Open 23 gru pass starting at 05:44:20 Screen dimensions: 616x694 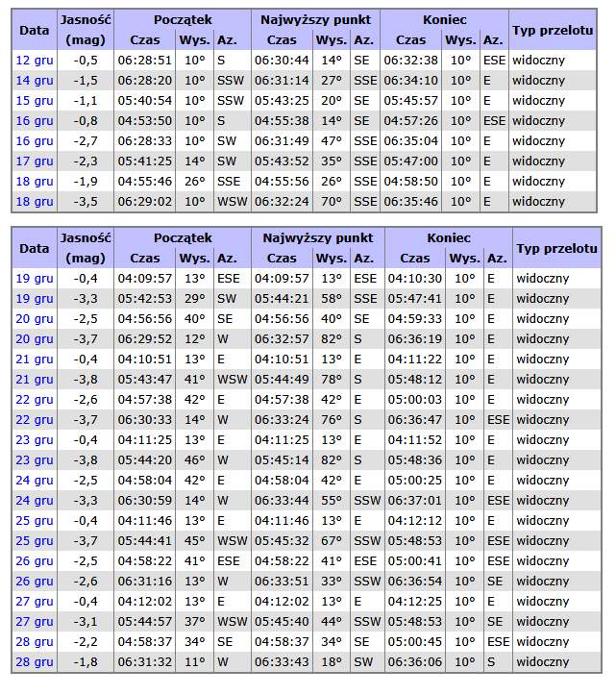(x=35, y=459)
